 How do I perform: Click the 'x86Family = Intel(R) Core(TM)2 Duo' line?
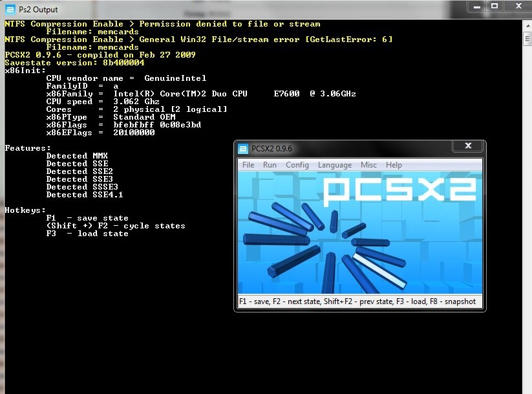tap(201, 94)
